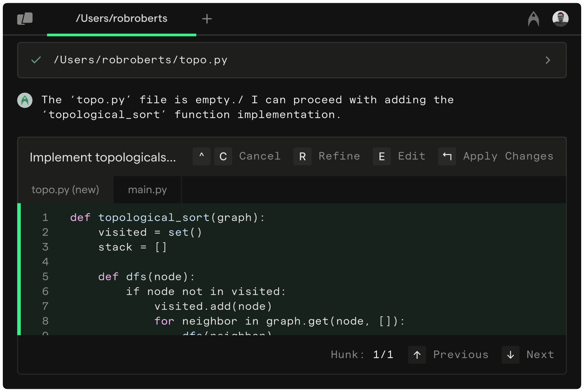Open the user profile avatar

[560, 19]
